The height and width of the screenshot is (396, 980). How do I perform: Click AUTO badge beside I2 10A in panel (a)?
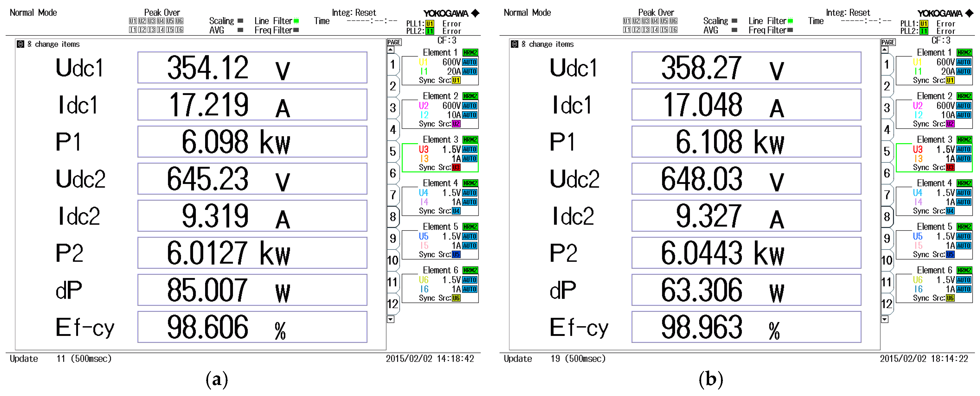(469, 115)
